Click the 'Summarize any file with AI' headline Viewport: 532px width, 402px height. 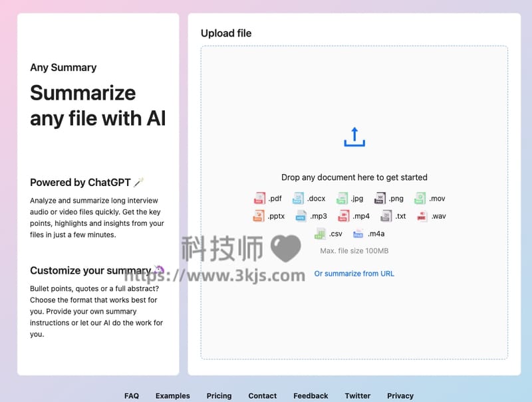tap(98, 106)
